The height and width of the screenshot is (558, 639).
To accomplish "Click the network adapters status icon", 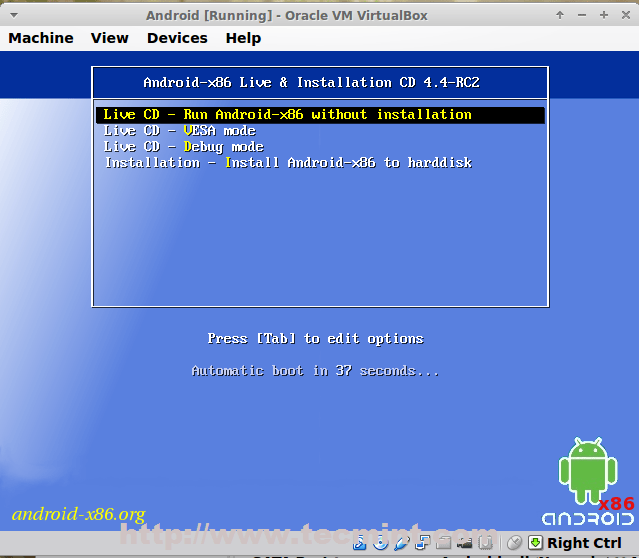I will click(423, 543).
